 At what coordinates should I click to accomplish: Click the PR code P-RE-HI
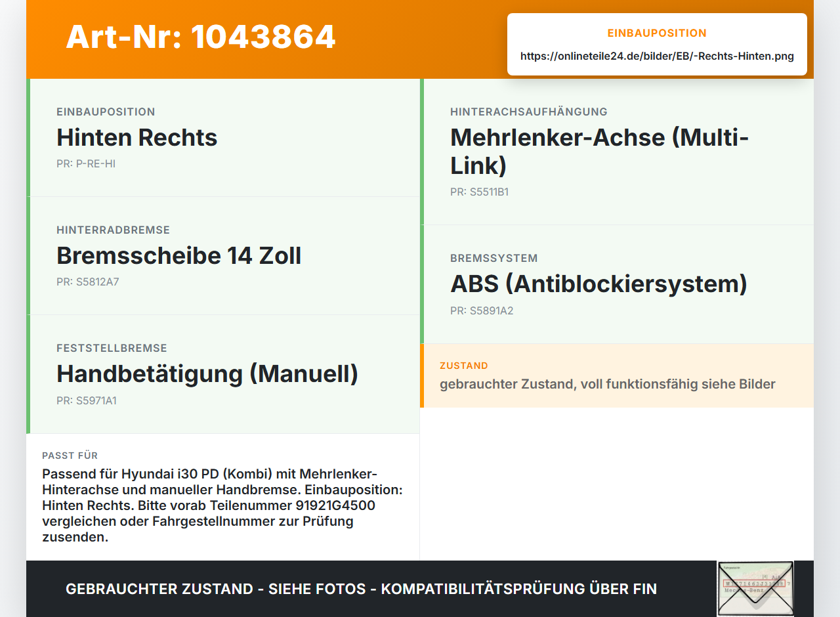(86, 163)
